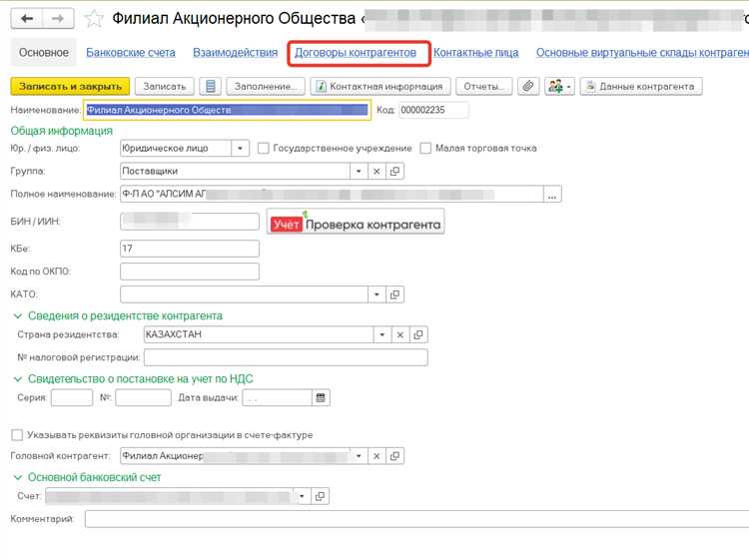Click the Серия input field
The width and height of the screenshot is (749, 560).
tap(72, 397)
